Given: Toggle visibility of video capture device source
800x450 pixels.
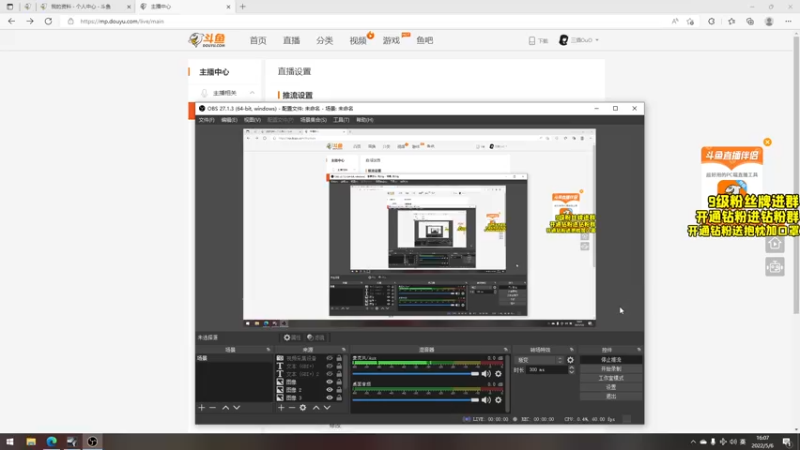Looking at the screenshot, I should tap(330, 358).
